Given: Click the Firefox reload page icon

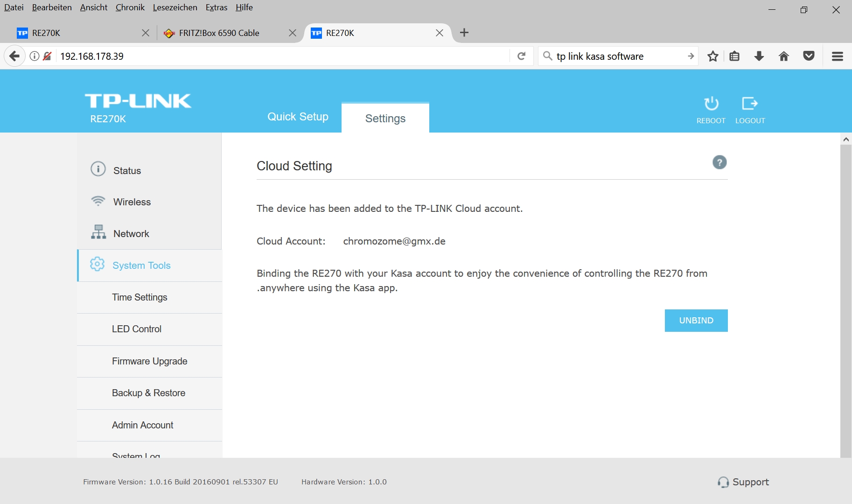Looking at the screenshot, I should (522, 56).
